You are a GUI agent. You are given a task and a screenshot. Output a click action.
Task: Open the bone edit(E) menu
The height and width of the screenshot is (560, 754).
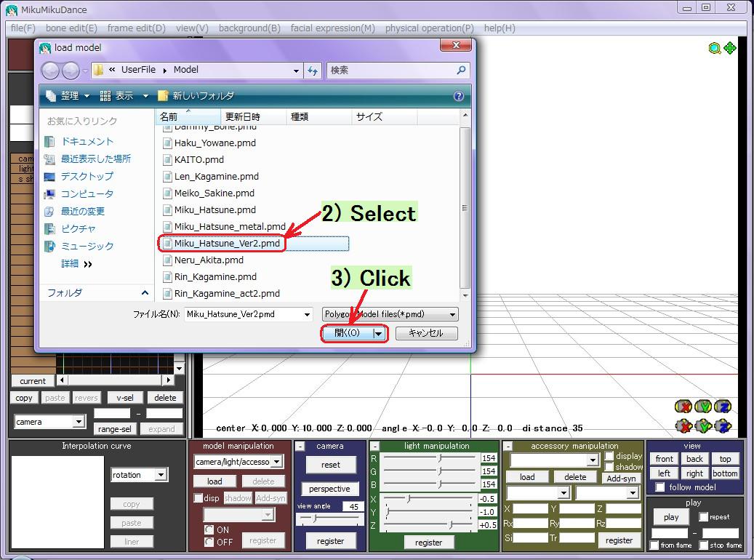coord(71,28)
